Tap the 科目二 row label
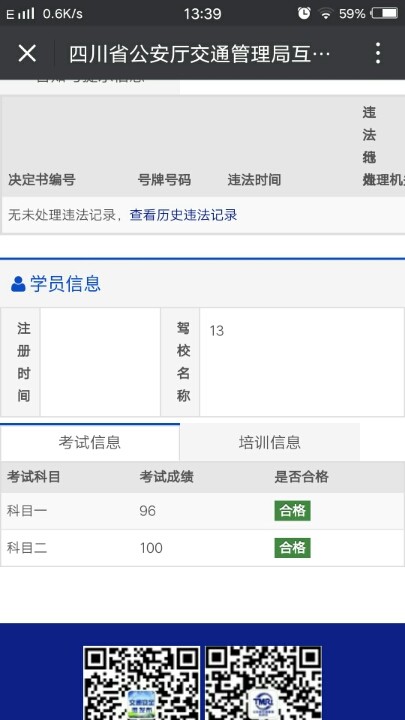 pyautogui.click(x=27, y=548)
